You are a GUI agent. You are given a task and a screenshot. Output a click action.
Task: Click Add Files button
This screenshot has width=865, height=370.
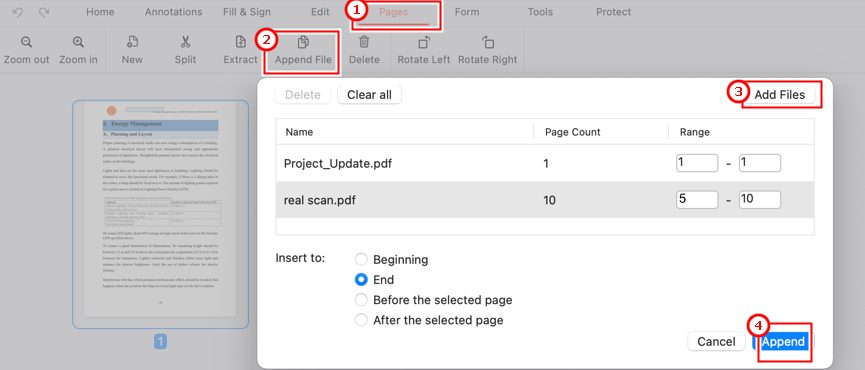click(x=779, y=95)
